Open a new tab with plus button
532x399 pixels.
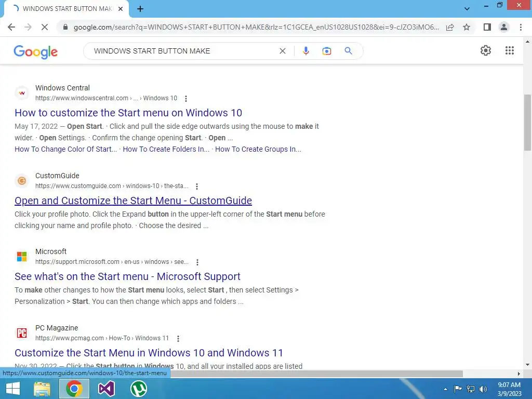click(x=140, y=9)
